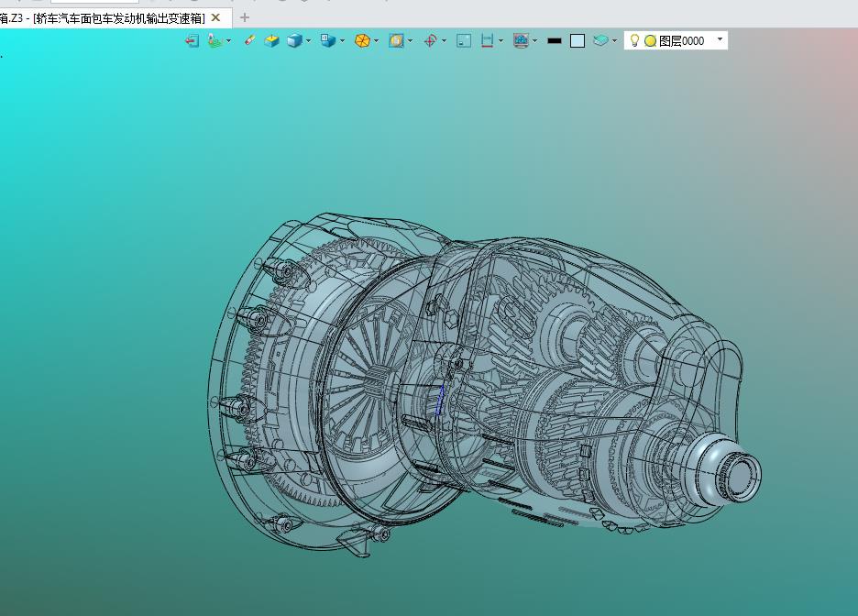Click the orange pie display icon
This screenshot has width=858, height=616.
[x=362, y=40]
